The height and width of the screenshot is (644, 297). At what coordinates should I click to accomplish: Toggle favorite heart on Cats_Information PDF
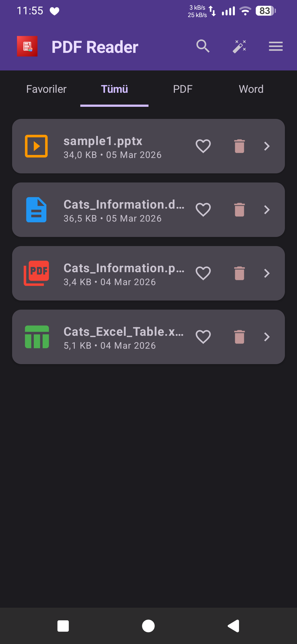pos(203,273)
